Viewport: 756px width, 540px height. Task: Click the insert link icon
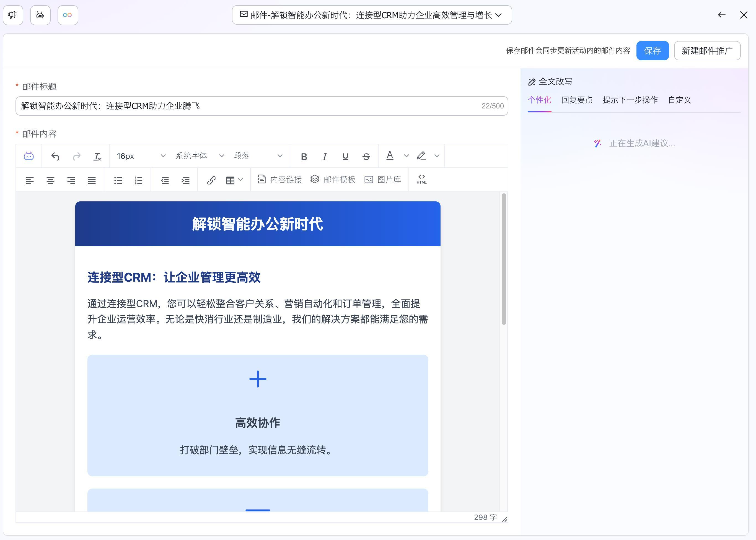(211, 180)
